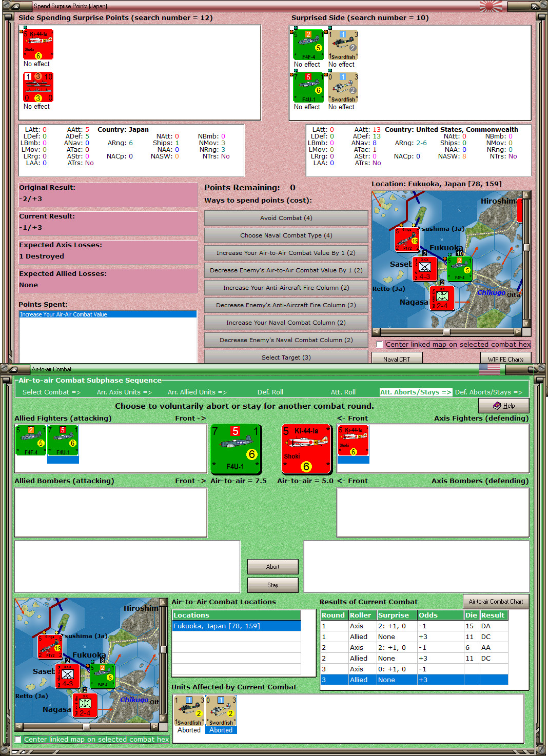Viewport: 548px width, 756px height.
Task: Go to Def. Aborts/Stays subphase
Action: pyautogui.click(x=488, y=392)
